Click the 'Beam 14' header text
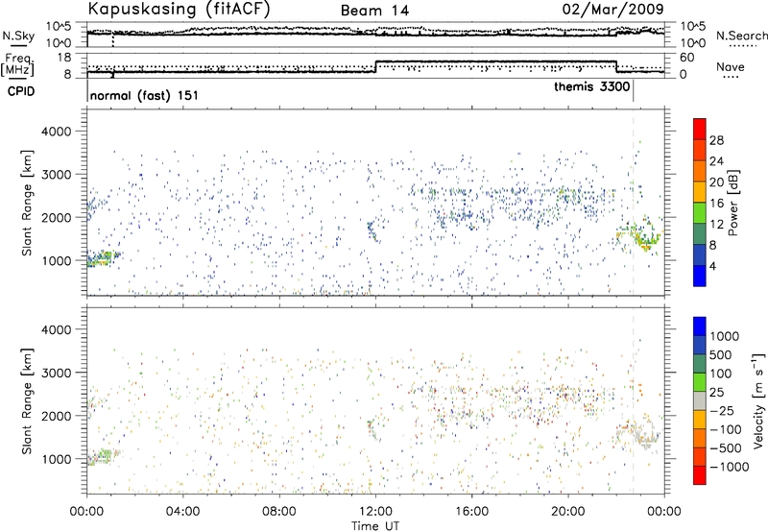Viewport: 768px width, 532px height. point(374,11)
